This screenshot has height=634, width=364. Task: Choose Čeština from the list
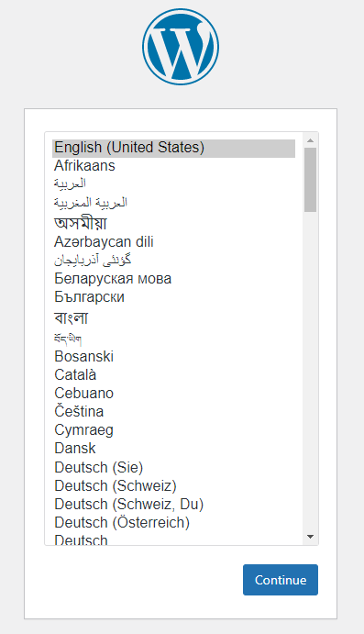(x=173, y=412)
